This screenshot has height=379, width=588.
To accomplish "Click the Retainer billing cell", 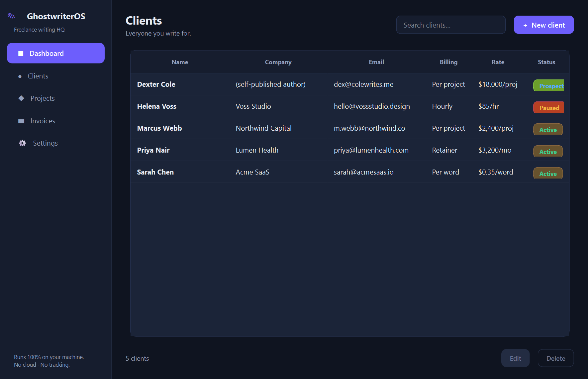I will 444,150.
